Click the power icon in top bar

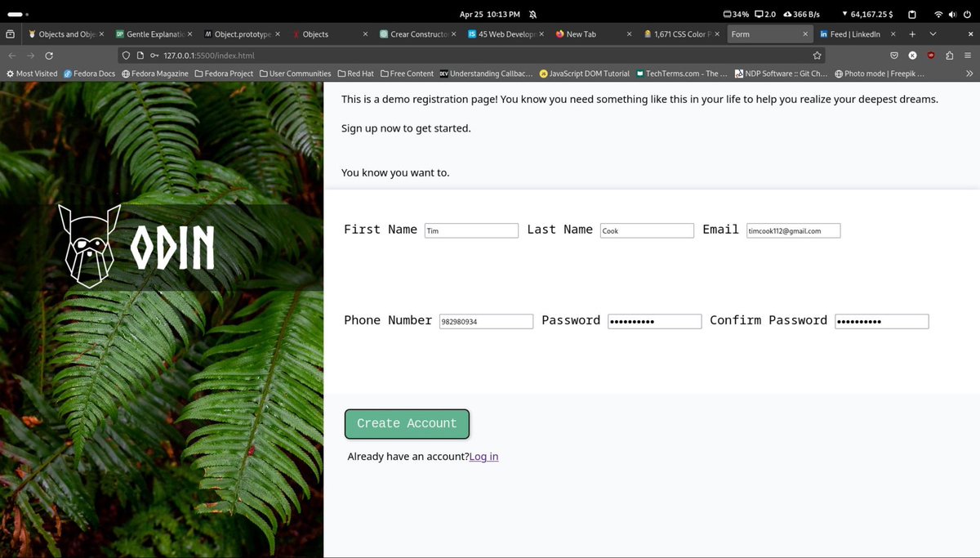tap(968, 14)
